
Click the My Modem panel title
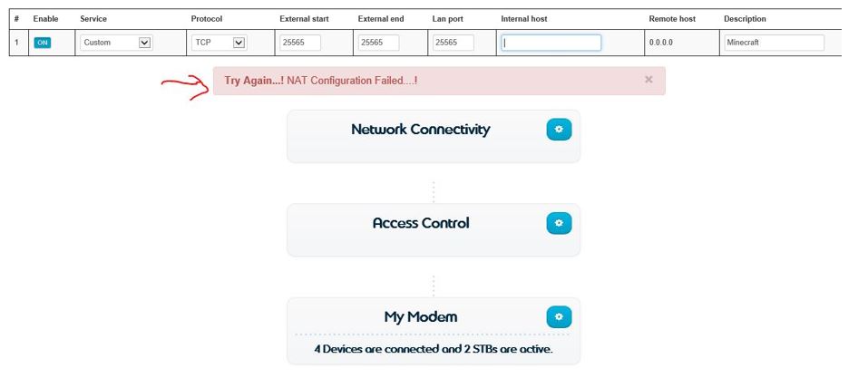pos(421,317)
